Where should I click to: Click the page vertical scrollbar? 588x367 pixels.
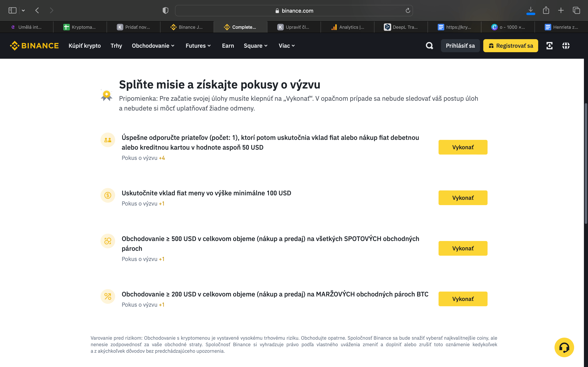coord(586,164)
